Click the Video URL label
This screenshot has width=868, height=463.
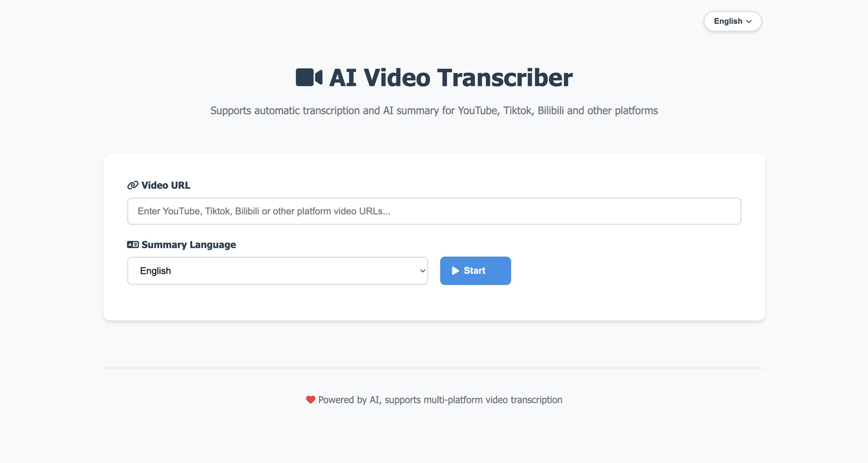[x=166, y=185]
